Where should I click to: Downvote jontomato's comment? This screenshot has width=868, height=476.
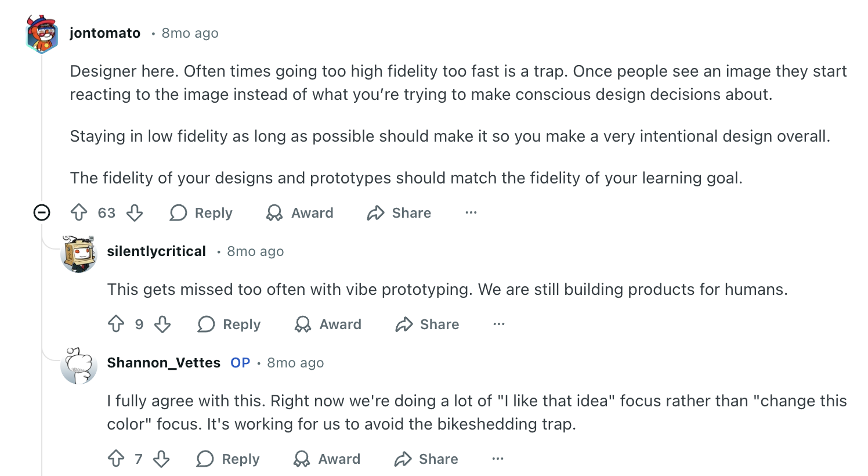[x=135, y=212]
